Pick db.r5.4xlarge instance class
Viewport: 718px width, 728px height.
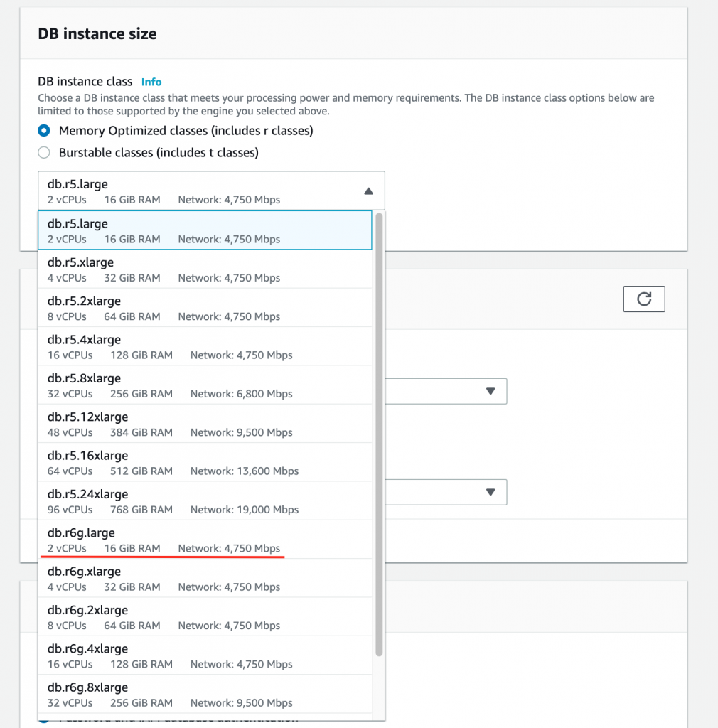click(206, 346)
